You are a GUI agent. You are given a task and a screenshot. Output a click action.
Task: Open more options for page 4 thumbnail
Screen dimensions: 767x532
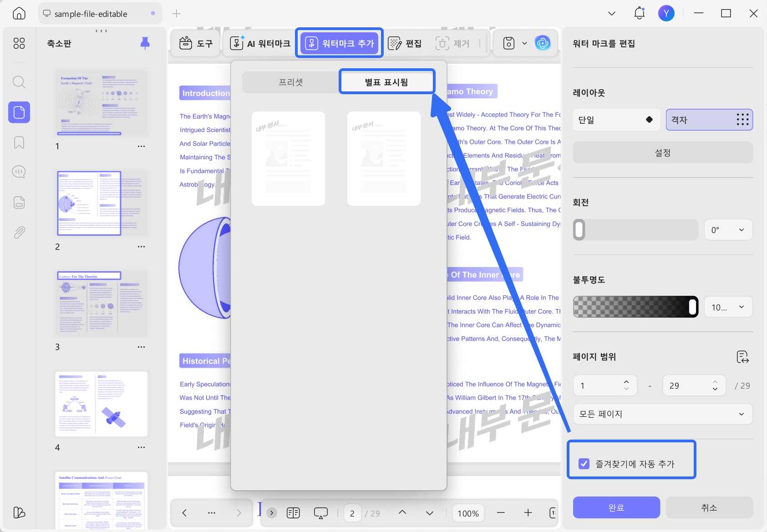(x=141, y=447)
